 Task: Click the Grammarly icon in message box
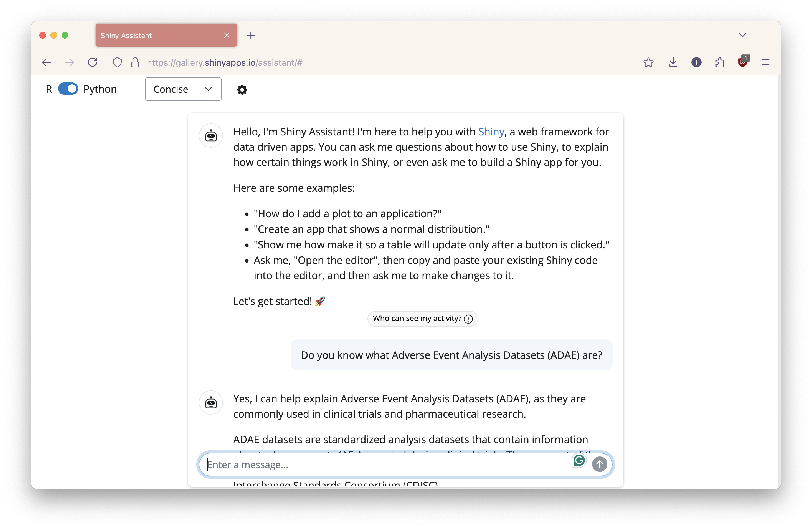coord(579,461)
